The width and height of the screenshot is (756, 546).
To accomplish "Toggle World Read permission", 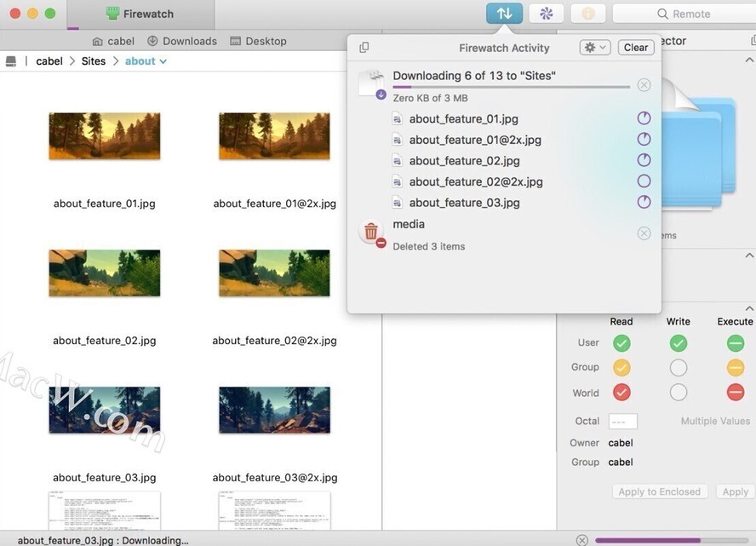I will tap(621, 392).
